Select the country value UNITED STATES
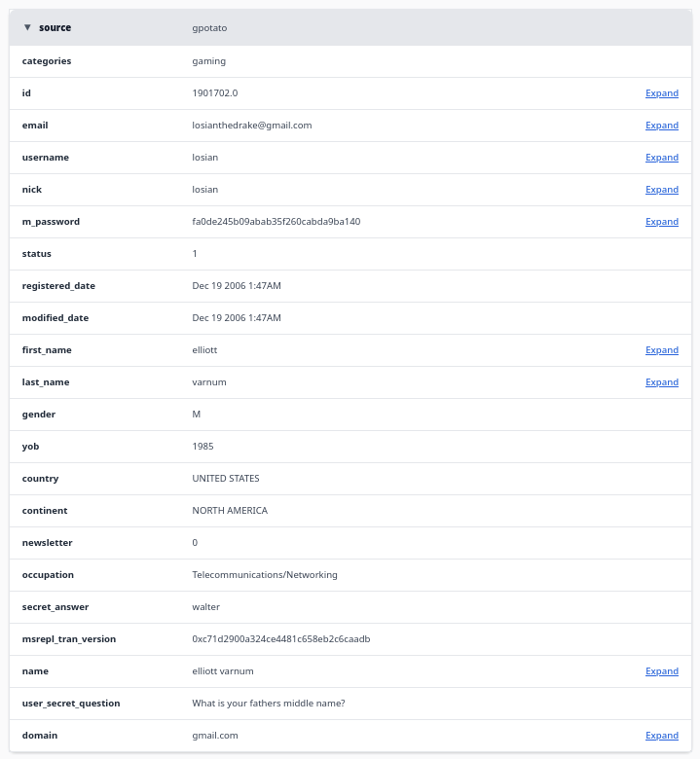This screenshot has height=759, width=700. point(225,479)
